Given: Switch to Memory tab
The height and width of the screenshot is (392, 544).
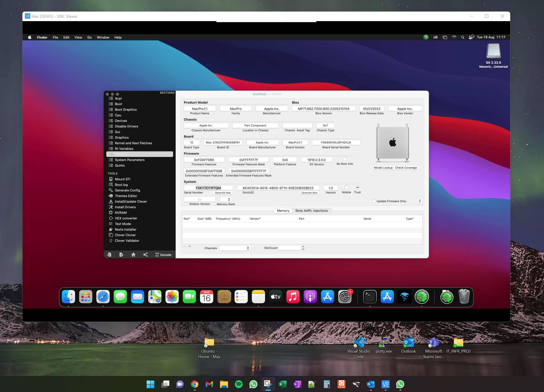Looking at the screenshot, I should [283, 211].
